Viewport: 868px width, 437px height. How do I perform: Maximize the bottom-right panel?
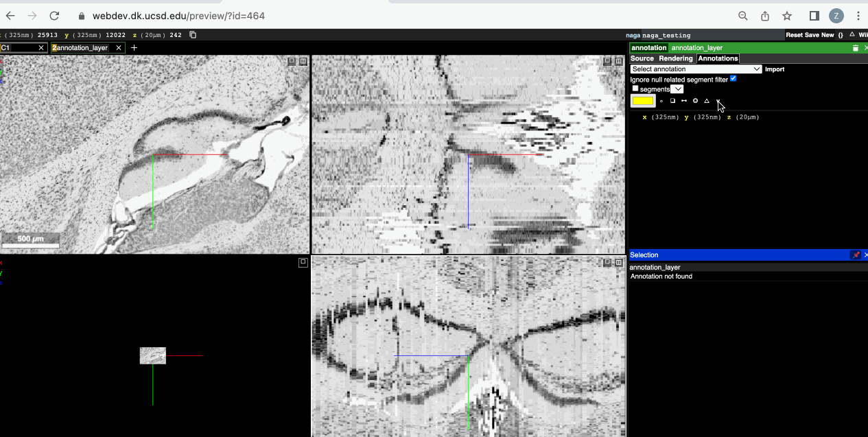[607, 262]
